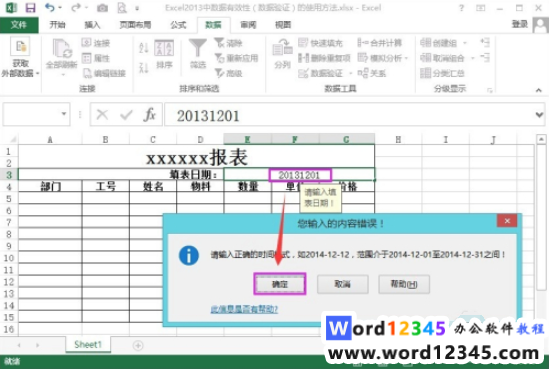Click the vertical scrollbar up arrow

pyautogui.click(x=541, y=139)
